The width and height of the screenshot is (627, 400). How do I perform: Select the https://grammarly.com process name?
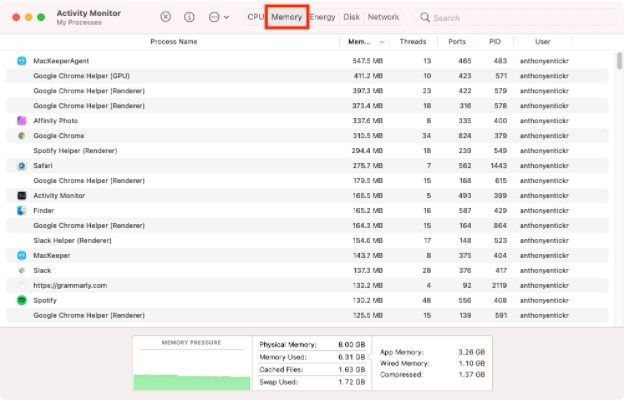tap(70, 285)
